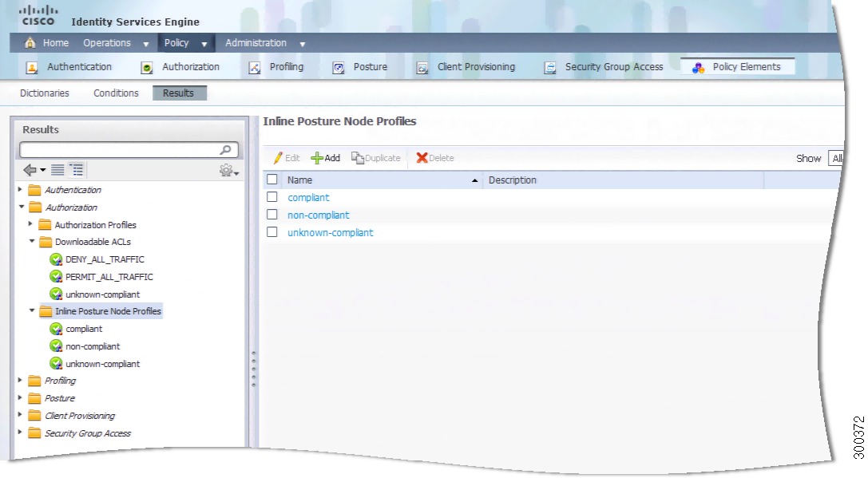Check the box for unknown-compliant profile
The image size is (868, 478).
[x=271, y=232]
